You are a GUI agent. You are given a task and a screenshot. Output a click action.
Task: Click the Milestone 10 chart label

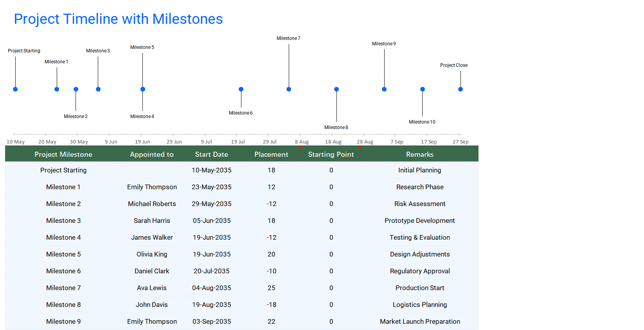(x=422, y=122)
